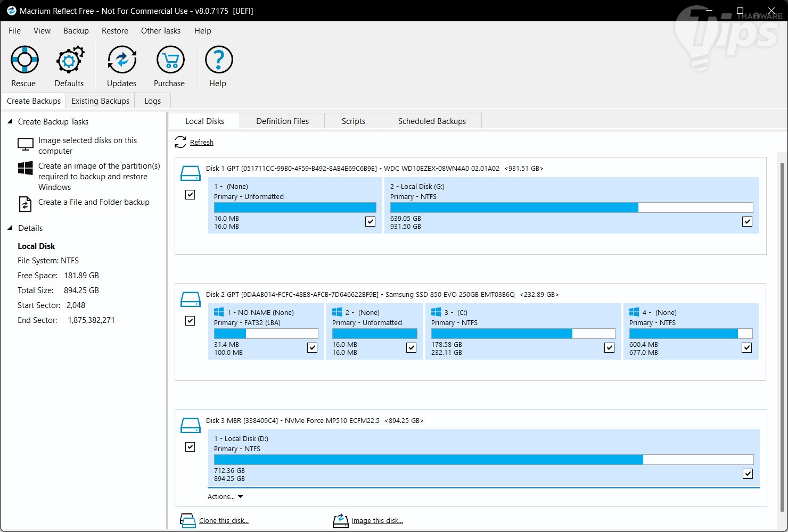Uncheck the C: partition checkbox
This screenshot has width=788, height=532.
point(609,347)
